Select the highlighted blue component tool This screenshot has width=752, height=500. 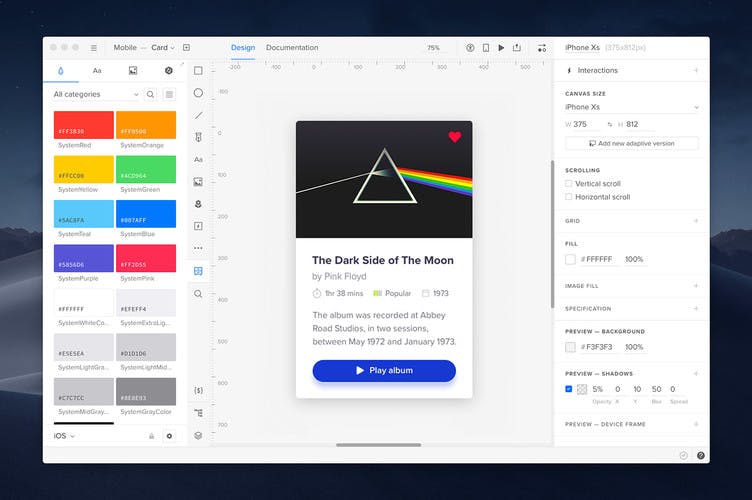click(x=198, y=271)
